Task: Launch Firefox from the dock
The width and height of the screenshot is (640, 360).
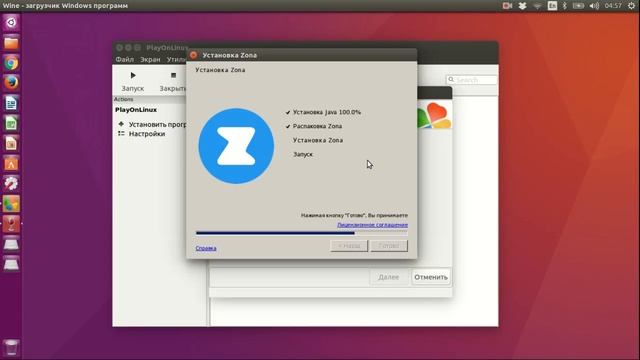Action: coord(11,83)
